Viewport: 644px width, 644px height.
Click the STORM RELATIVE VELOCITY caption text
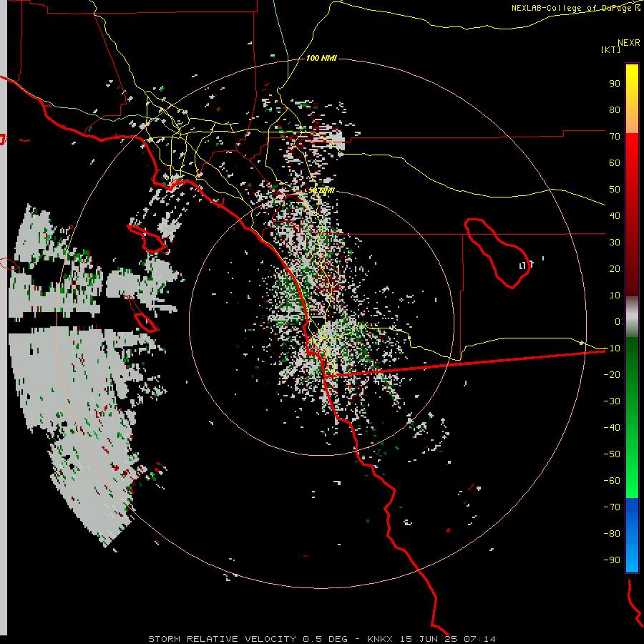pyautogui.click(x=222, y=639)
